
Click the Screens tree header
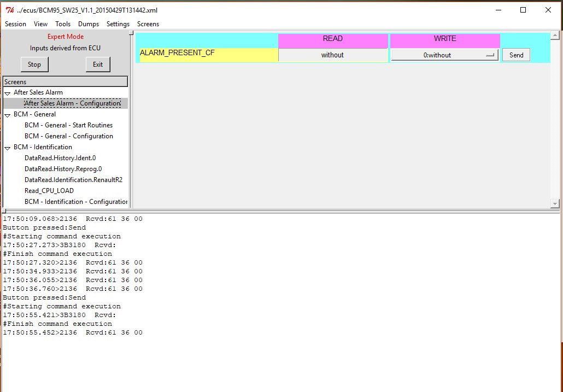click(x=66, y=81)
